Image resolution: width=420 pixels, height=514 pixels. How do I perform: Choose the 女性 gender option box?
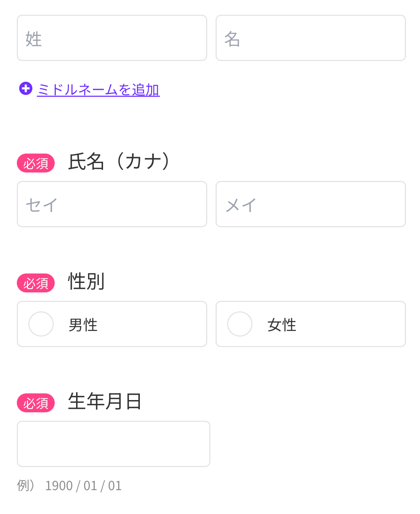coord(311,324)
